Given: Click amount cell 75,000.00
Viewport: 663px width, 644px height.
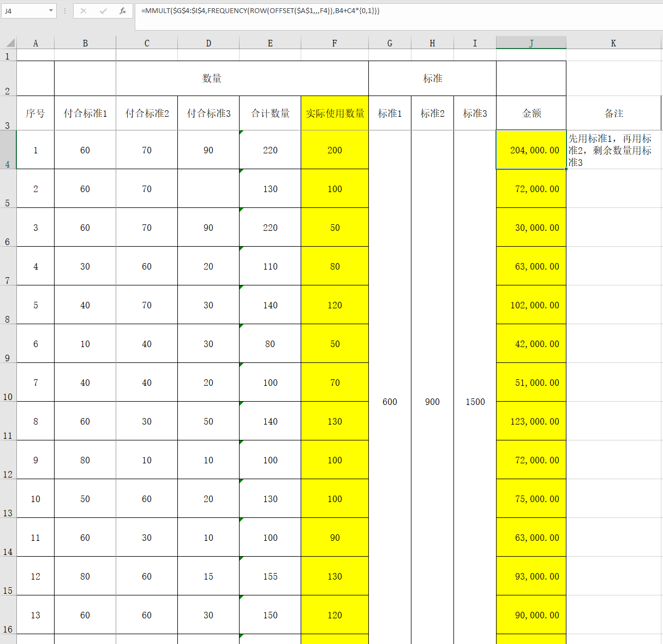Looking at the screenshot, I should [531, 498].
